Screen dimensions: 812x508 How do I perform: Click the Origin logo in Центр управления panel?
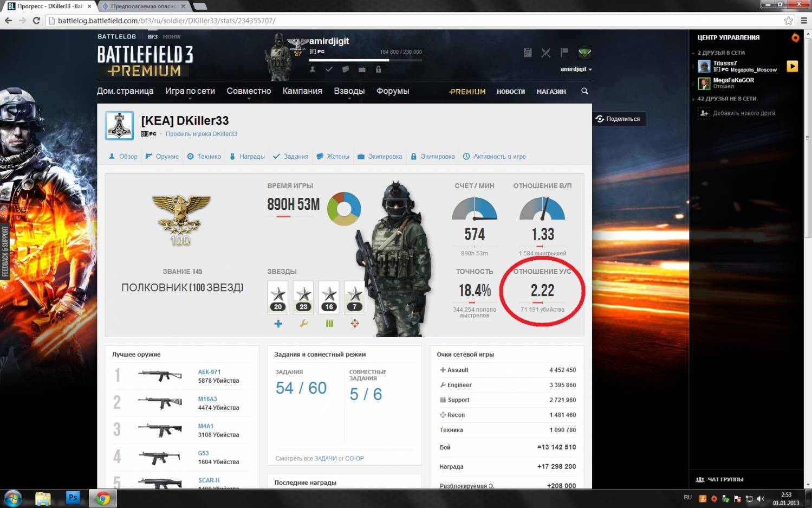[795, 37]
